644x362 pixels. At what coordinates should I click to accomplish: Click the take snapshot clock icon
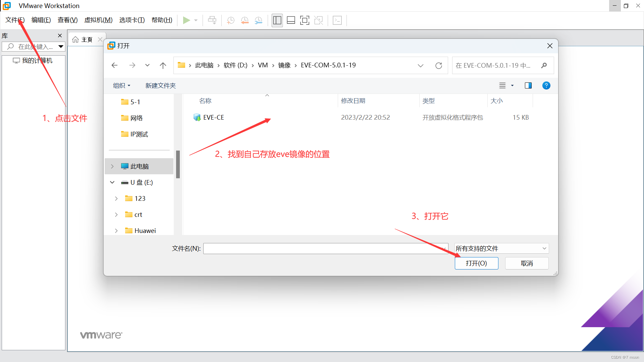pyautogui.click(x=231, y=20)
